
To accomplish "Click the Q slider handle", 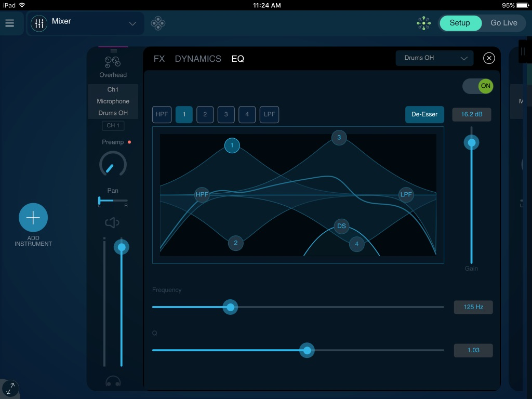I will pyautogui.click(x=307, y=351).
